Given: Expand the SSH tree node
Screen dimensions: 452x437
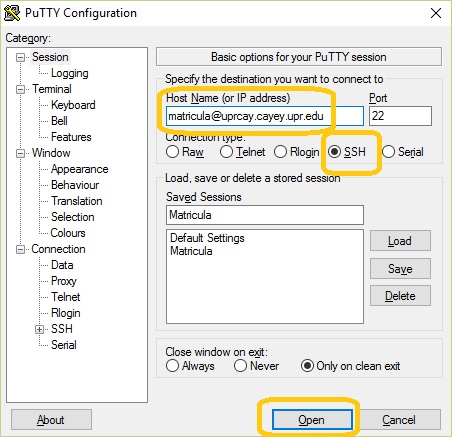Looking at the screenshot, I should click(39, 329).
